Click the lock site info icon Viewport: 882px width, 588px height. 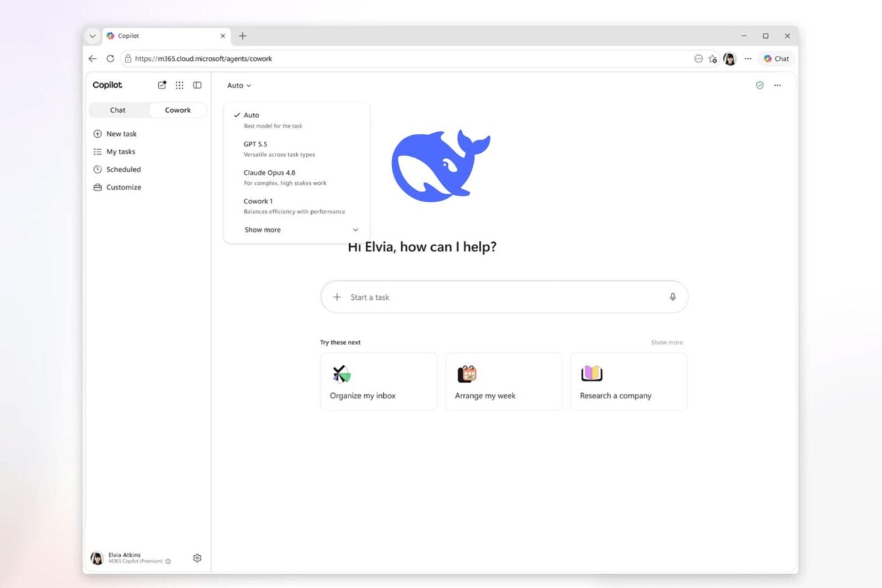(128, 58)
